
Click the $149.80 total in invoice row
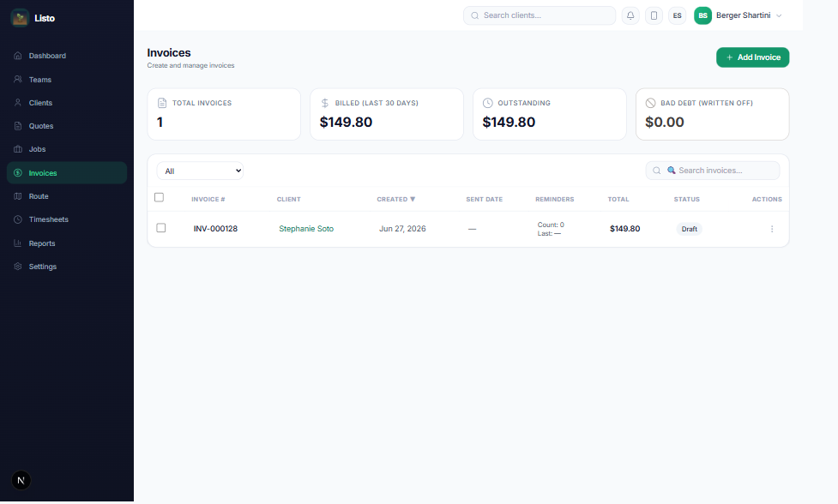tap(624, 229)
